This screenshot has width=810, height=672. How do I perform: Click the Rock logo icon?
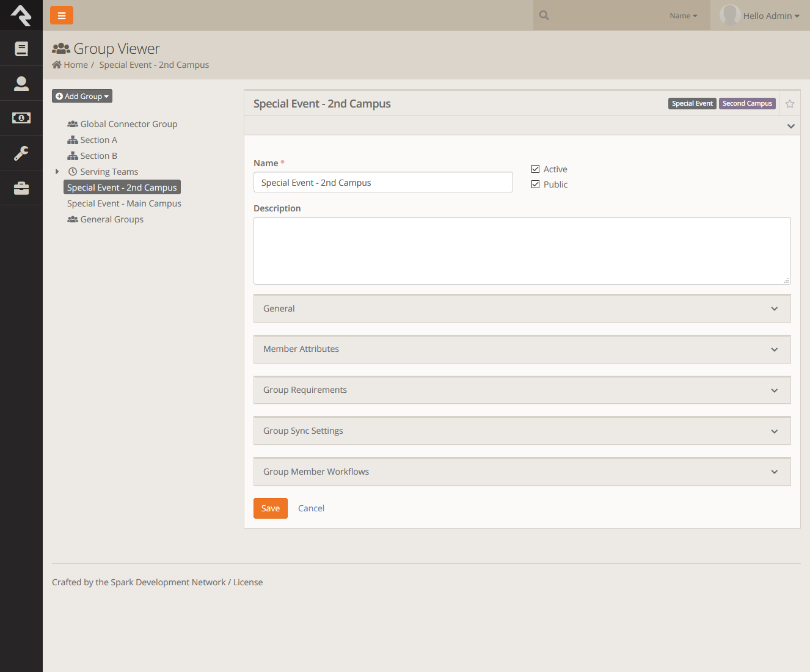[21, 15]
